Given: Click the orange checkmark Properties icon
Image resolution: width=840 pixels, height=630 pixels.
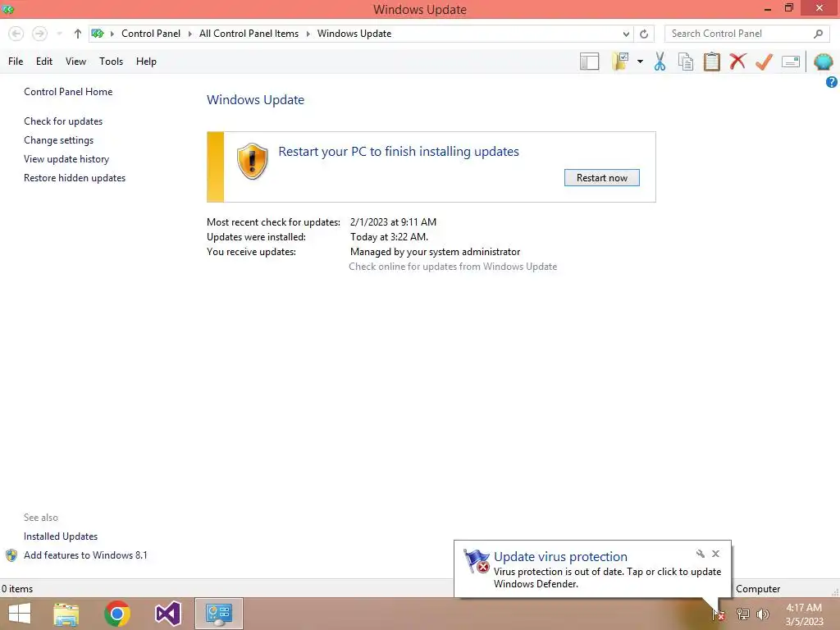Looking at the screenshot, I should click(x=764, y=62).
